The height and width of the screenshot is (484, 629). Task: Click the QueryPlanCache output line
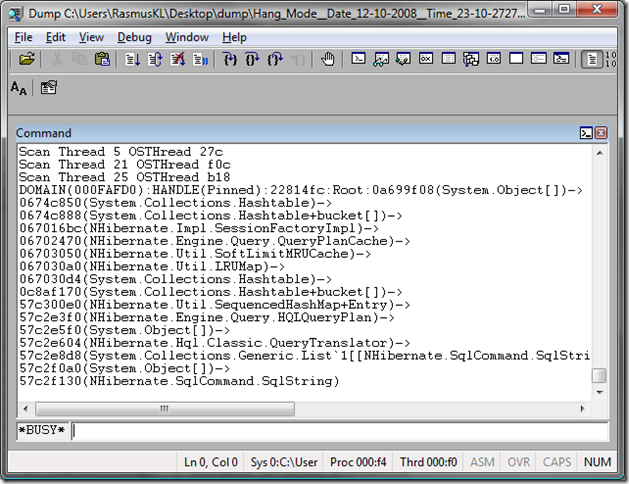(x=215, y=241)
